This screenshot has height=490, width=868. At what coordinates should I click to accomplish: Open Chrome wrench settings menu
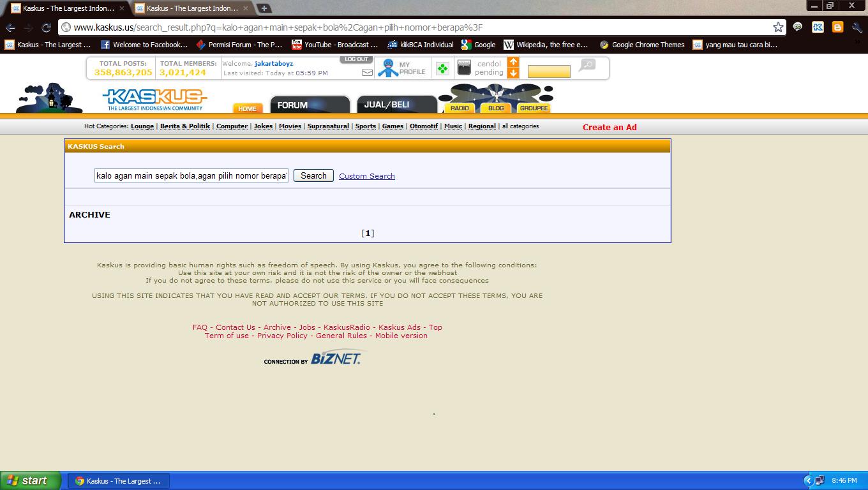click(857, 27)
